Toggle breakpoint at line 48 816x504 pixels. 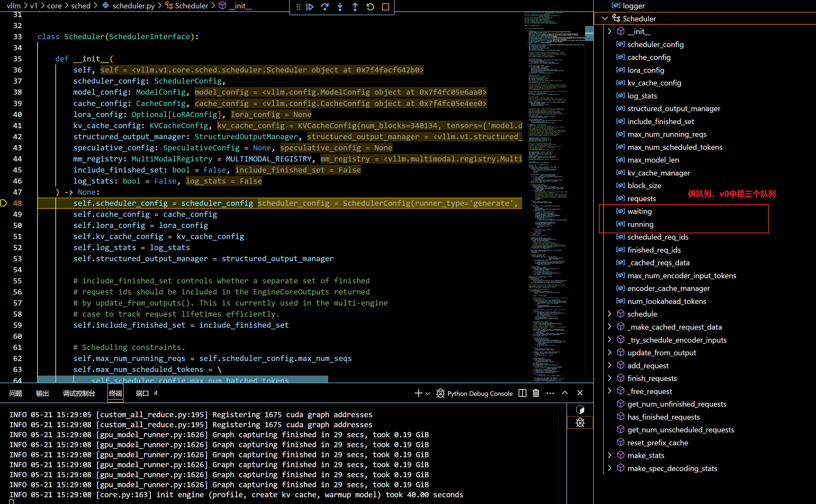click(x=4, y=203)
